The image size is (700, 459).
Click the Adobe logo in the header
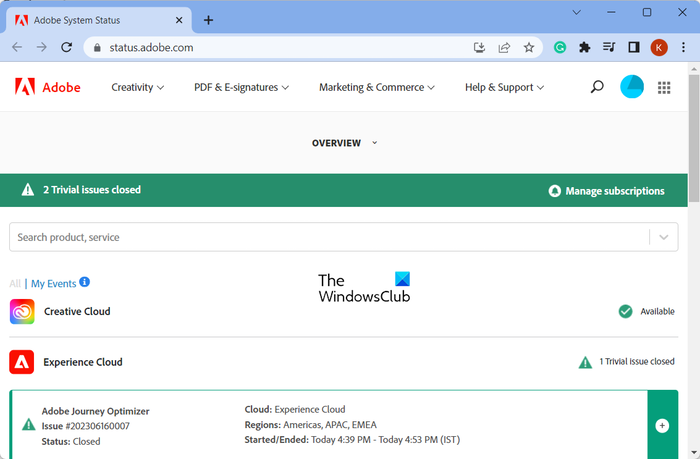click(48, 87)
